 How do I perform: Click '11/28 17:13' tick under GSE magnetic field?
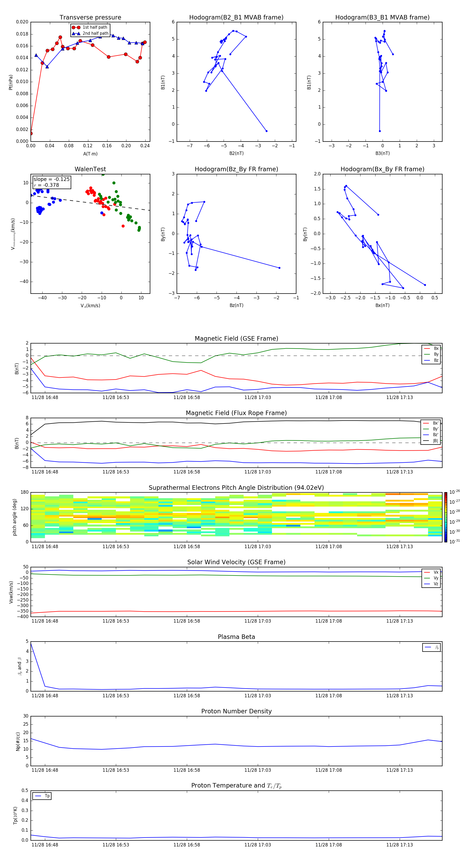399,398
